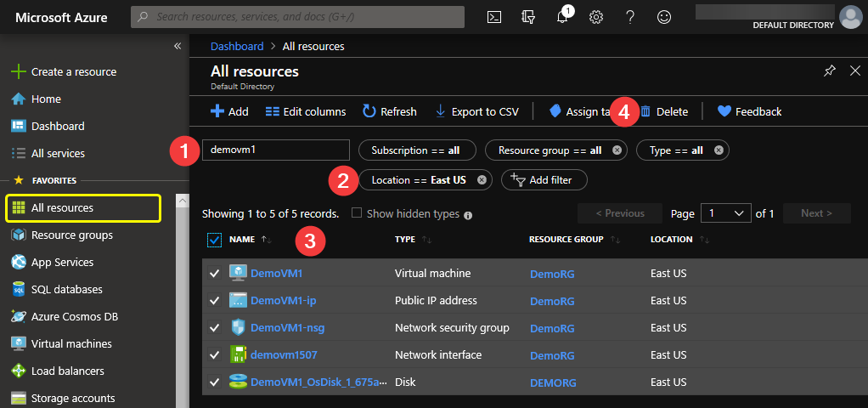Remove the Location East US filter
This screenshot has width=868, height=408.
[x=482, y=179]
